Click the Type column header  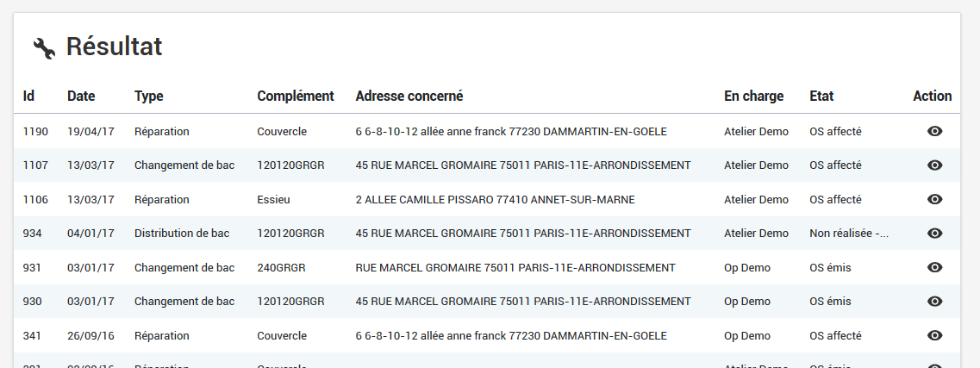pyautogui.click(x=148, y=97)
